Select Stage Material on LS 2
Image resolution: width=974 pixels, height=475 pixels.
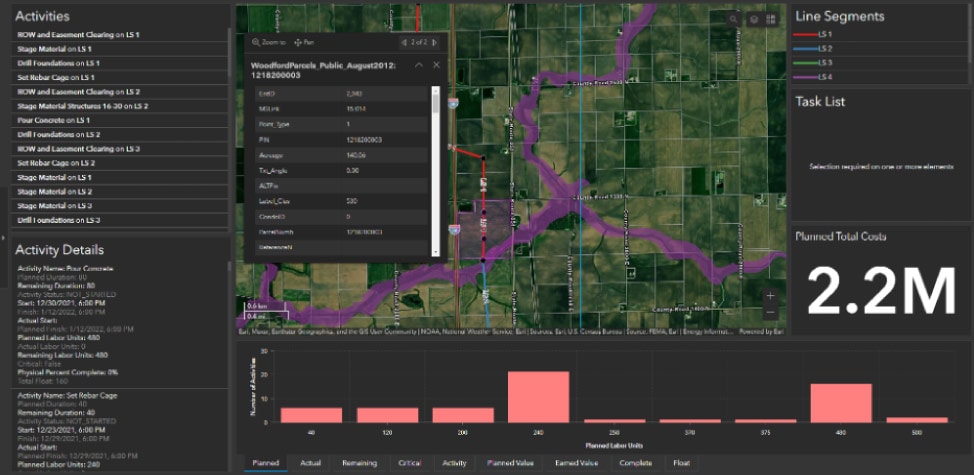pos(120,192)
